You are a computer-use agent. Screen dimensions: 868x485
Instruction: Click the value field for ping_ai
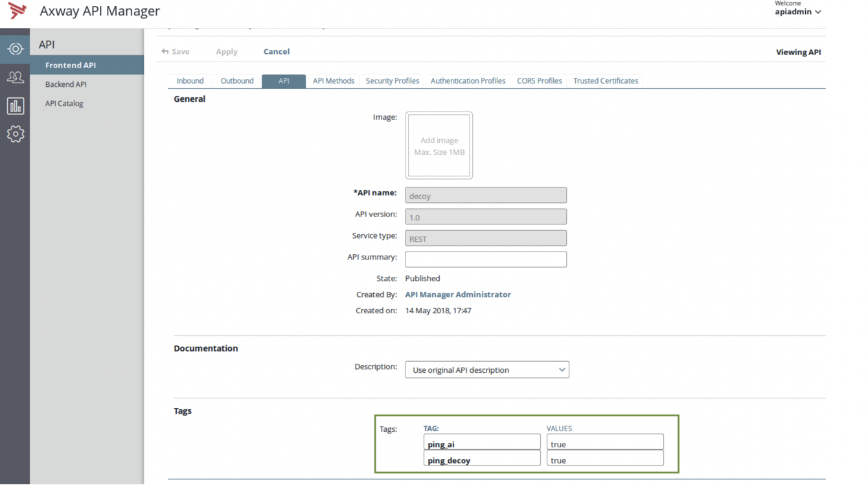[605, 442]
